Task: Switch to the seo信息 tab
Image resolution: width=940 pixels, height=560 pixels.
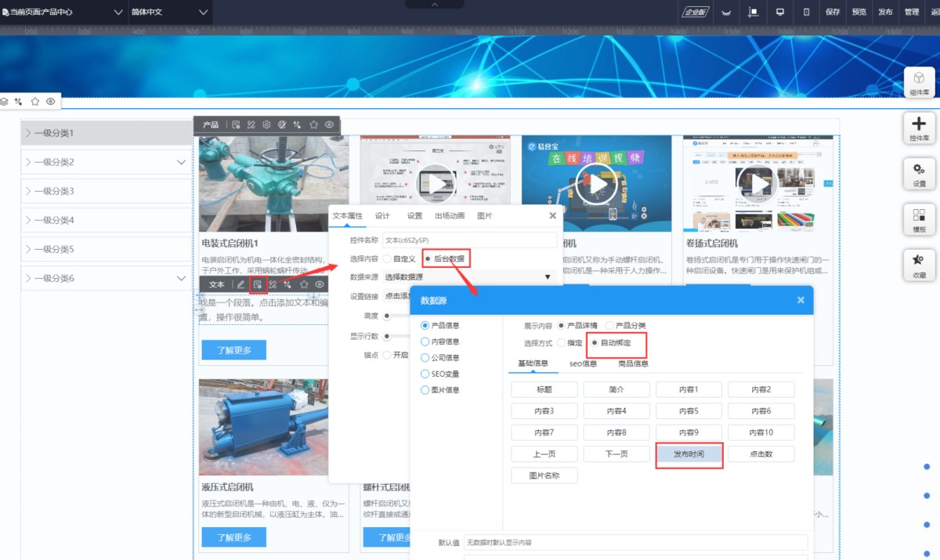Action: pyautogui.click(x=583, y=363)
